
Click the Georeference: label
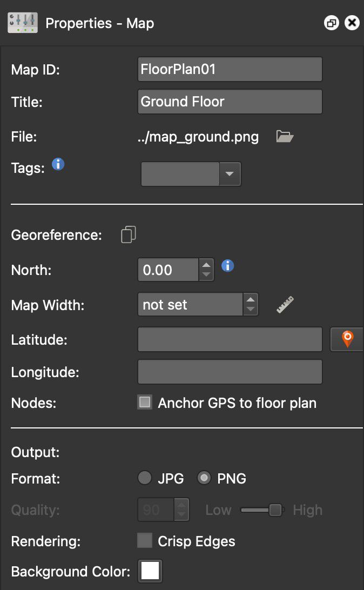pos(56,235)
